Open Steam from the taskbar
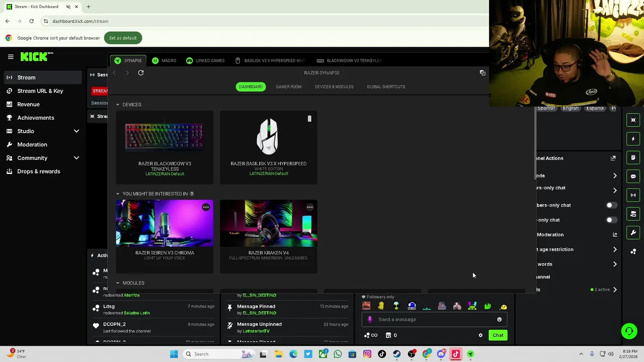Screen dimensions: 644x362 click(x=397, y=354)
